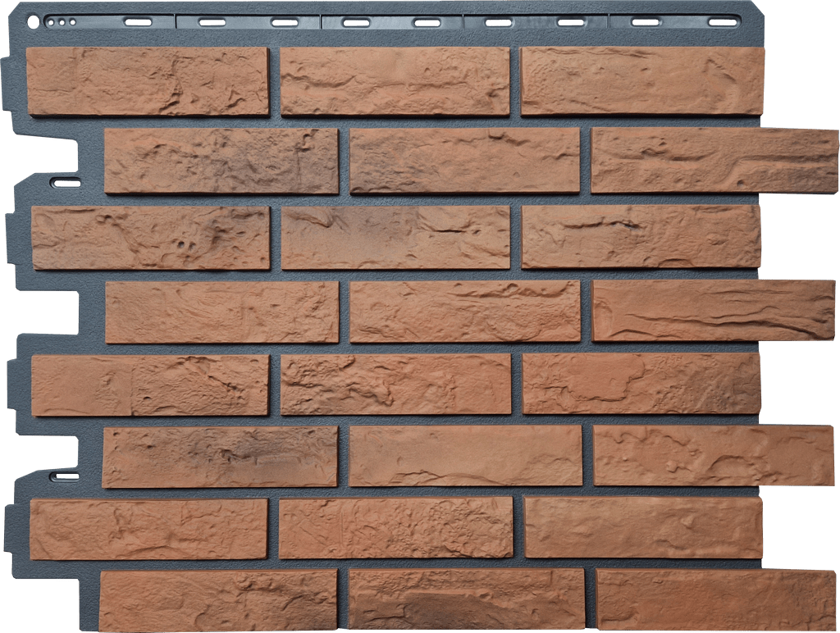Select the middle brick in the first row

[395, 80]
